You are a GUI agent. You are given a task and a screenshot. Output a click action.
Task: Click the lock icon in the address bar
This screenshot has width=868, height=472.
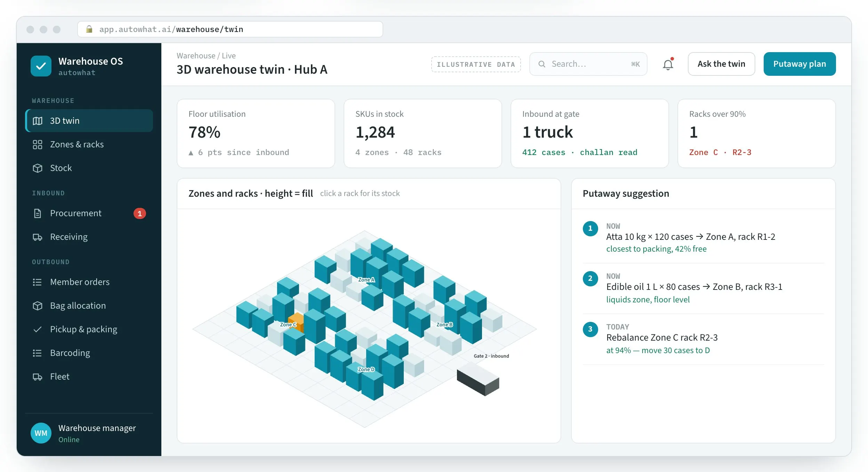tap(89, 29)
